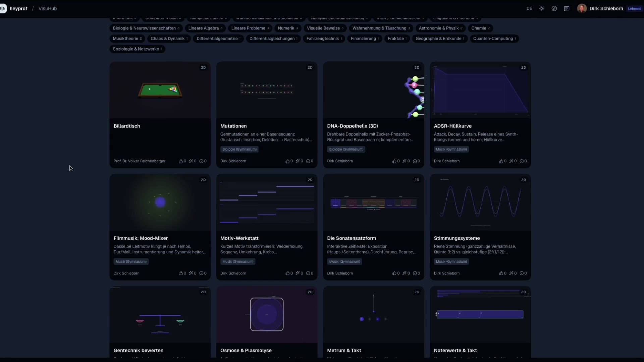Viewport: 644px width, 362px height.
Task: Toggle the light/dark theme sun icon
Action: coord(542,9)
